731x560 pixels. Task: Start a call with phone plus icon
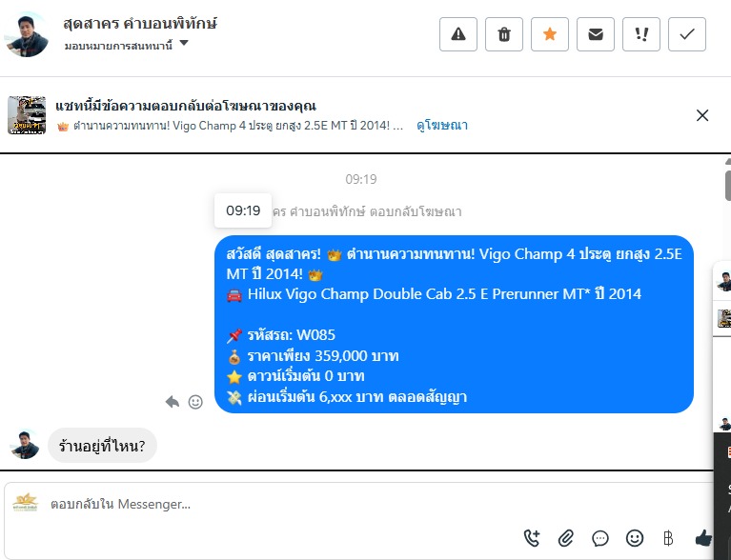coord(532,538)
